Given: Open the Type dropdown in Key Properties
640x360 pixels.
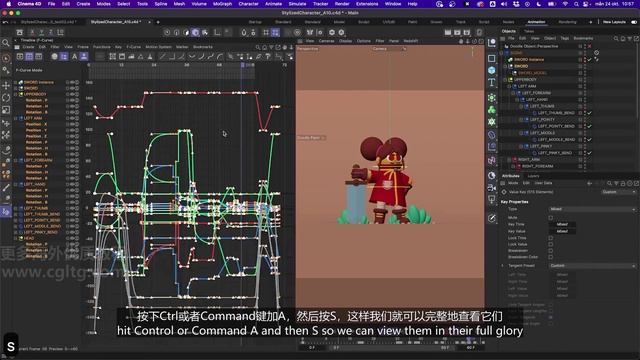Looking at the screenshot, I should 592,209.
